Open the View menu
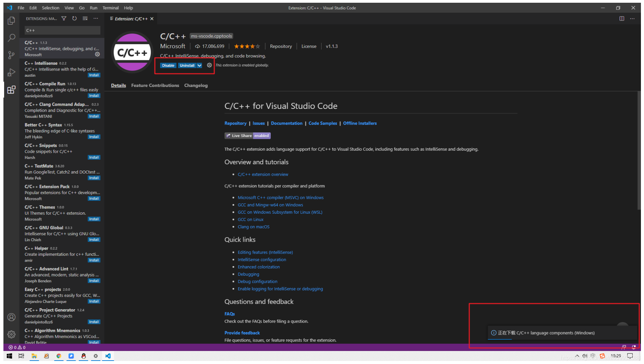644x364 pixels. 69,8
